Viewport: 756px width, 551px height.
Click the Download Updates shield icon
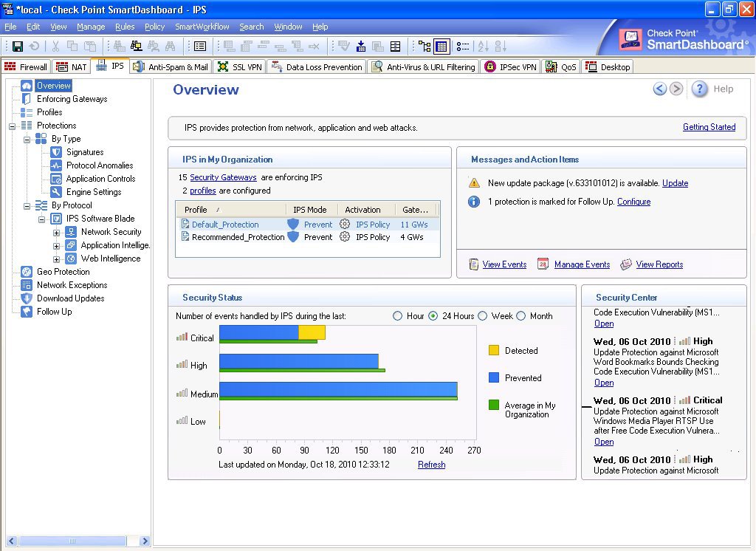pos(27,298)
